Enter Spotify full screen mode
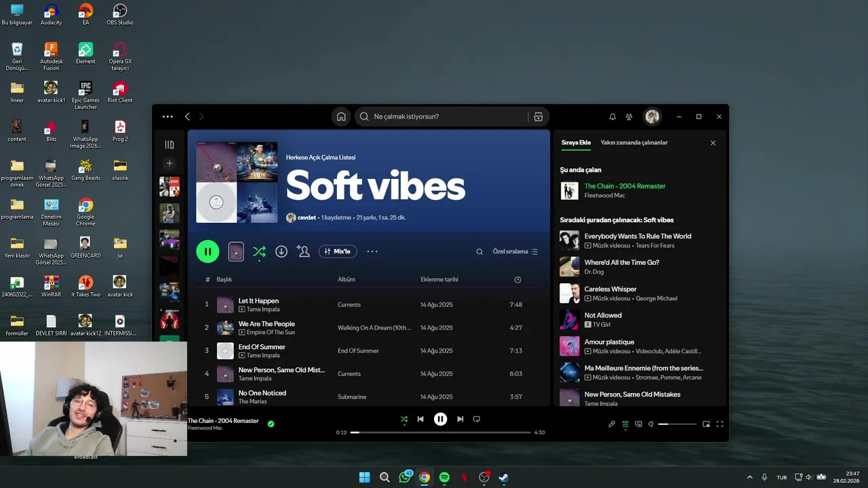The width and height of the screenshot is (868, 488). click(x=720, y=424)
